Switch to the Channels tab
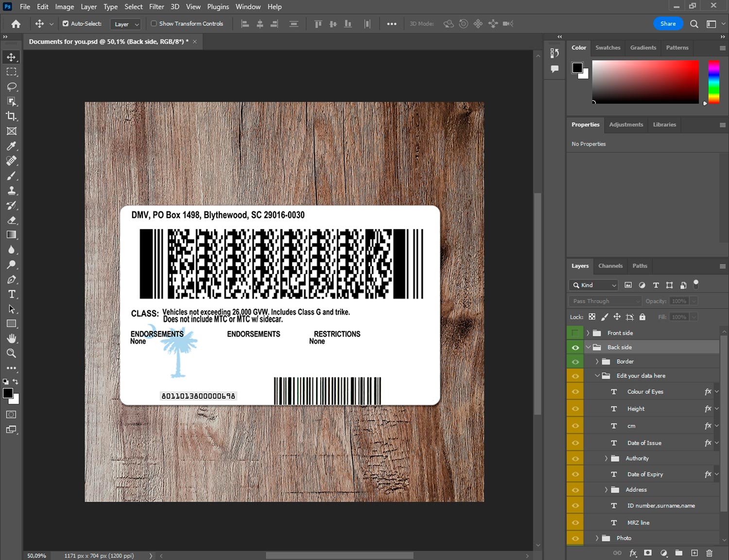This screenshot has height=560, width=729. pyautogui.click(x=610, y=266)
